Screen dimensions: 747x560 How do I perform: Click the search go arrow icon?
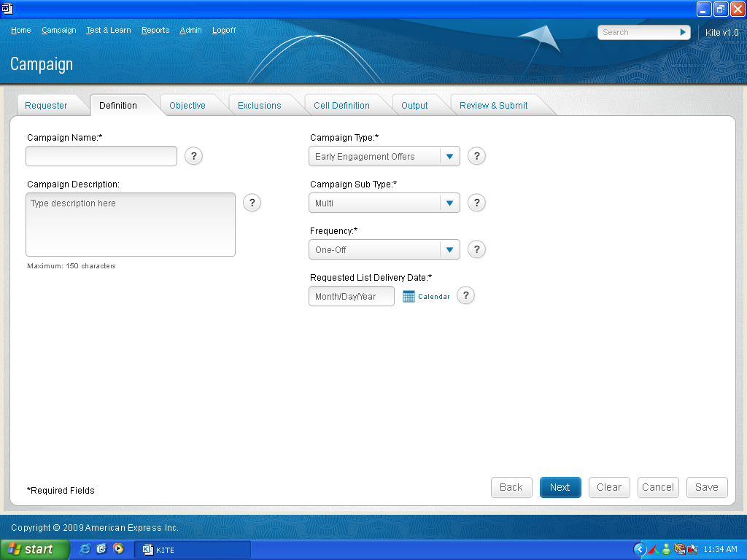coord(683,32)
